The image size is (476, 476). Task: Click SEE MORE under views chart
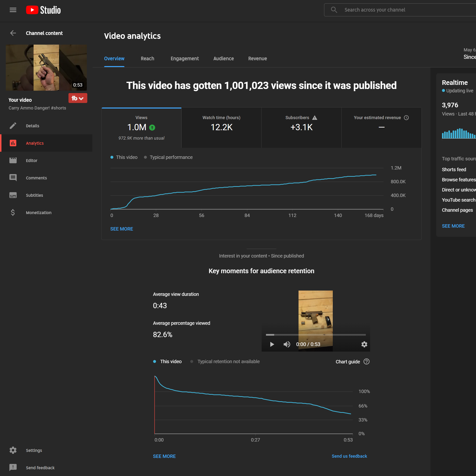[x=122, y=229]
